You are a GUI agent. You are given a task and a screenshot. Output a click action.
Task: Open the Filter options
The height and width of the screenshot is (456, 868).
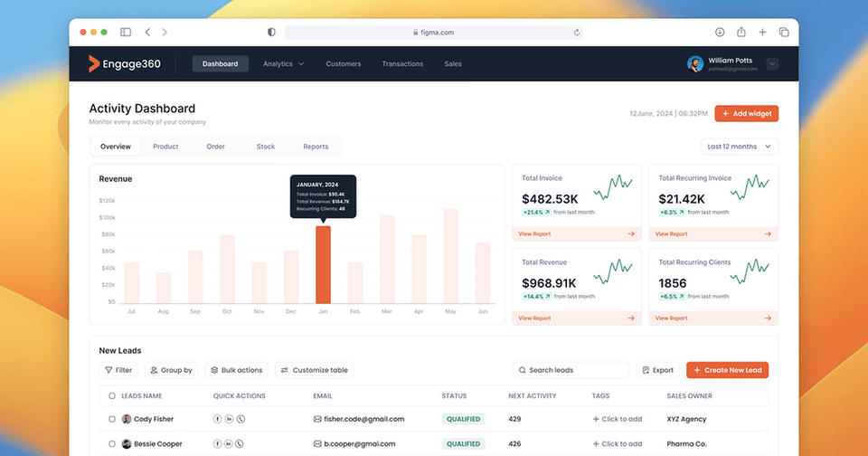(x=118, y=370)
